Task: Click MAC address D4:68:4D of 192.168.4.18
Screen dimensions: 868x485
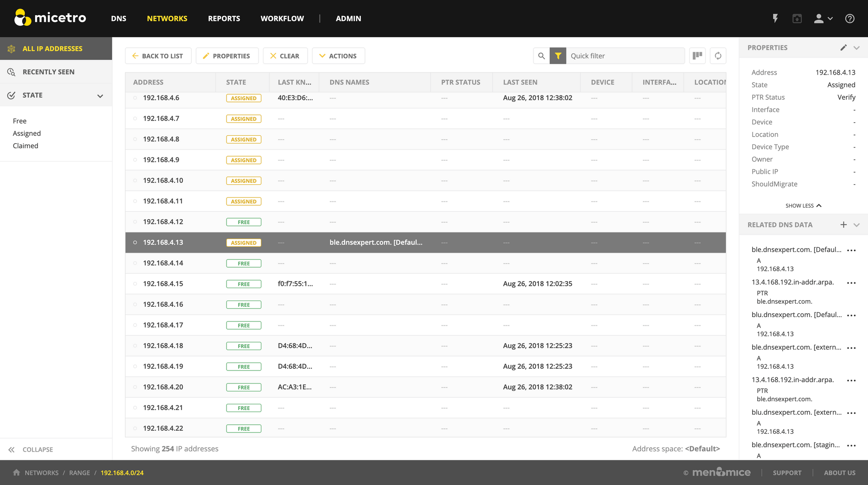Action: [295, 346]
